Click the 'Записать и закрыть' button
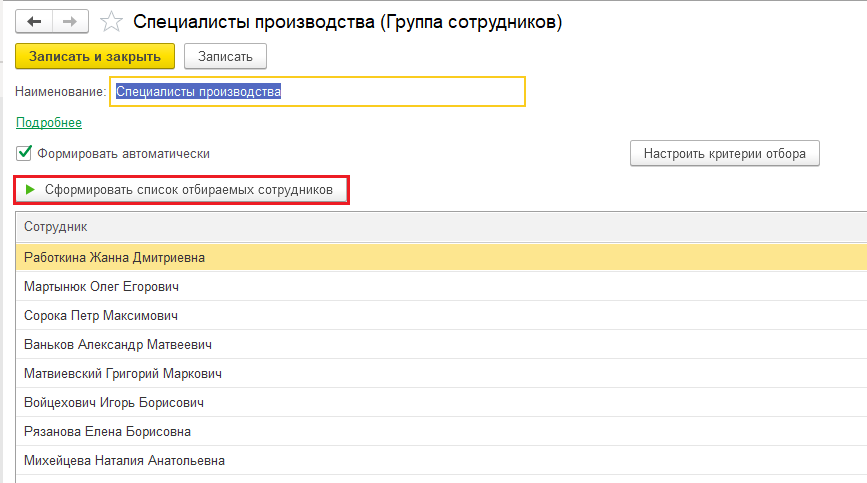Screen dimensions: 867x483 95,57
